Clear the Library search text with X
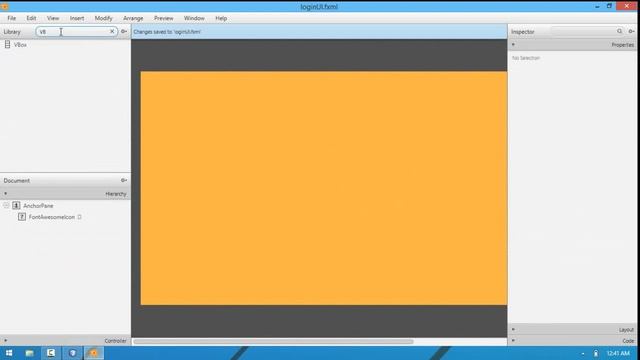 pyautogui.click(x=112, y=31)
